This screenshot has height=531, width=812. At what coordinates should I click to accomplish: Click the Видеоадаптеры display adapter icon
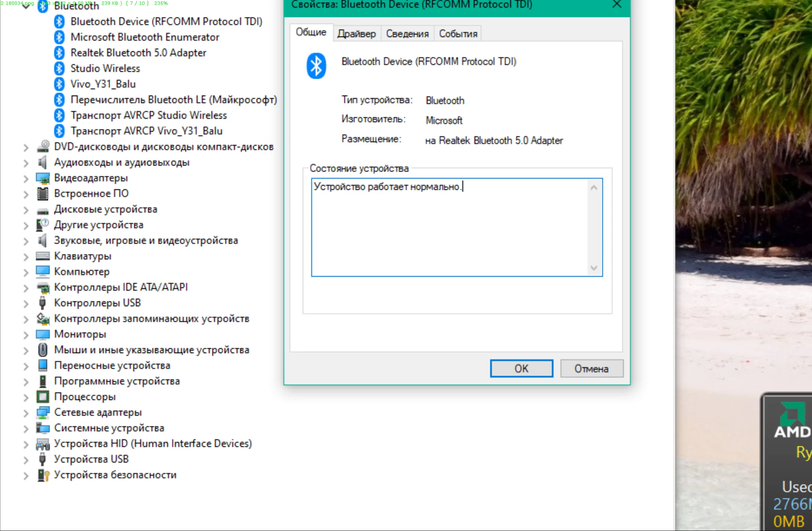point(43,178)
